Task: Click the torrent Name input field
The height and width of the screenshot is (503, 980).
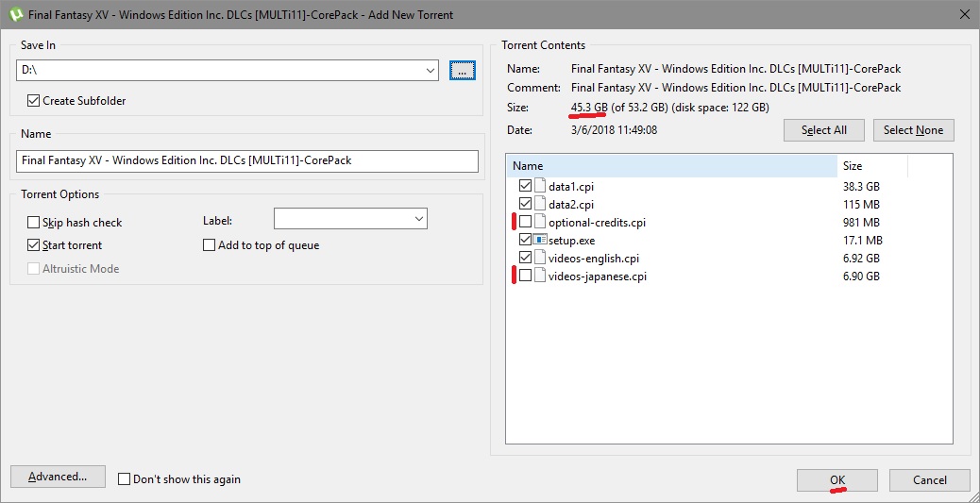Action: tap(246, 160)
